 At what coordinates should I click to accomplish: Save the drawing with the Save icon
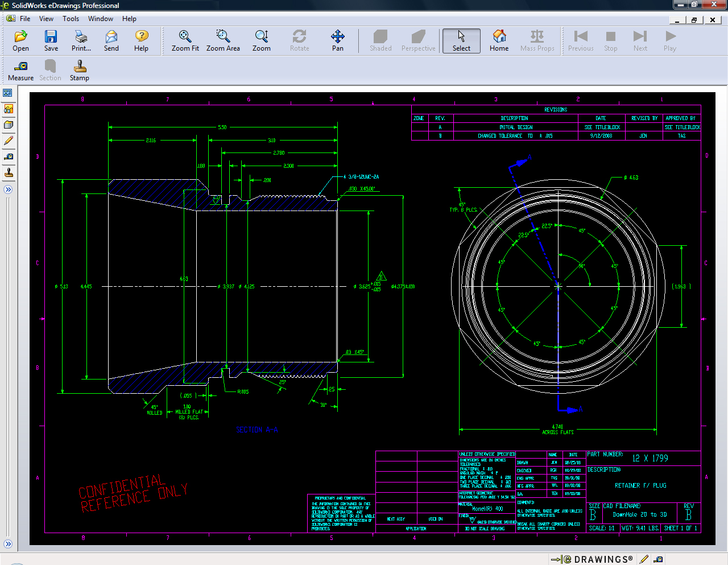click(51, 40)
